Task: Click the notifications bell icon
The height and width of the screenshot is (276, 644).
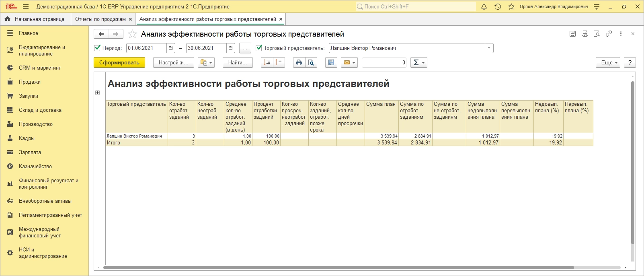Action: point(484,7)
